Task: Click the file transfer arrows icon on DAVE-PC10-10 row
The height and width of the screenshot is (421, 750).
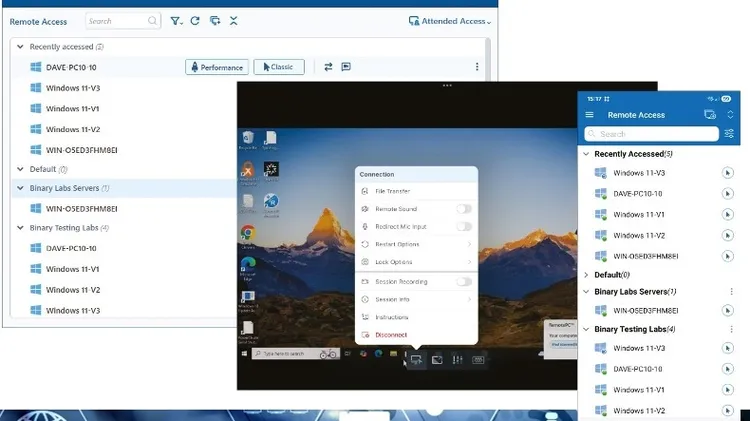Action: (328, 67)
